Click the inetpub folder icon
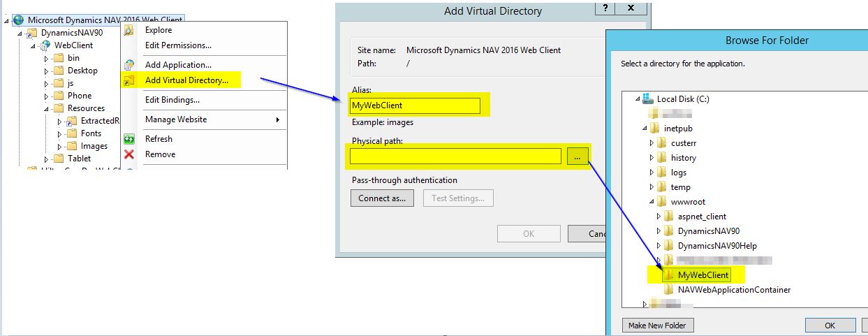This screenshot has width=868, height=336. pos(654,129)
